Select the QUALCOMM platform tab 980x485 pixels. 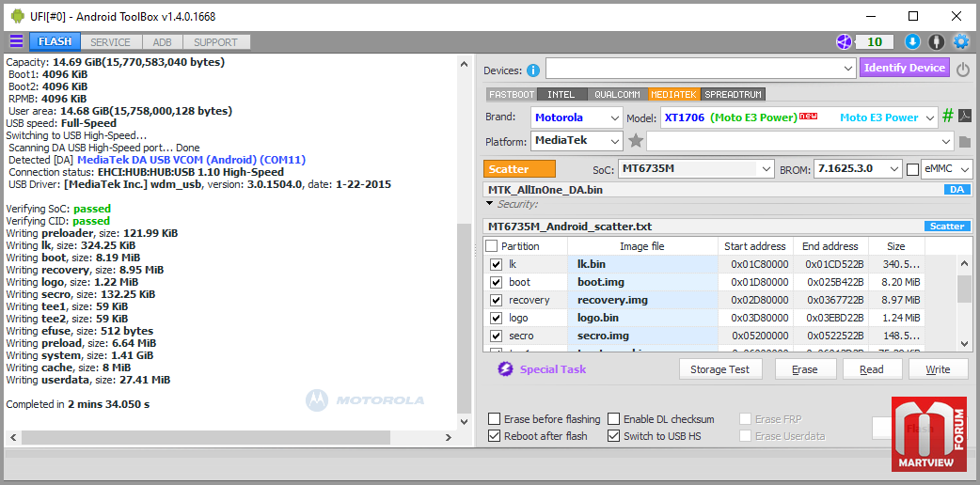tap(618, 94)
